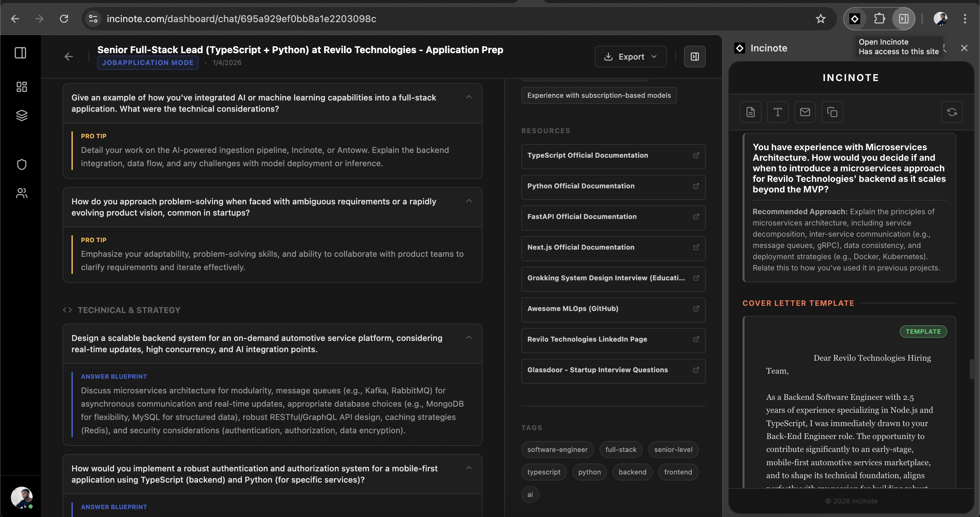Open the Export dropdown menu
Image resolution: width=980 pixels, height=517 pixels.
tap(631, 56)
